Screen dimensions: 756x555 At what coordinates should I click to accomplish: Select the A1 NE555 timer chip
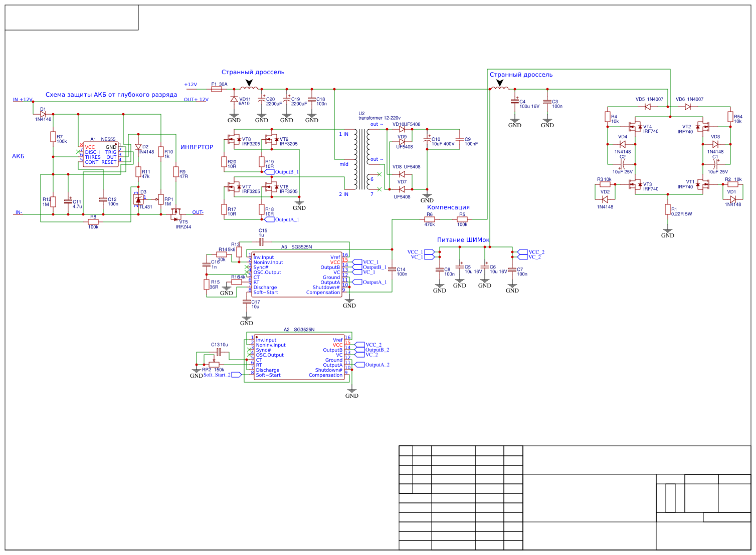pyautogui.click(x=101, y=154)
